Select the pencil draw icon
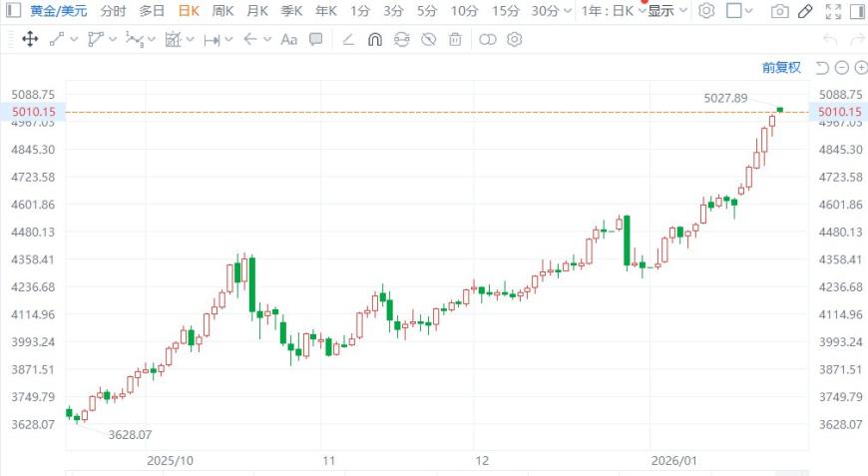Viewport: 868px width, 476px height. [x=805, y=11]
